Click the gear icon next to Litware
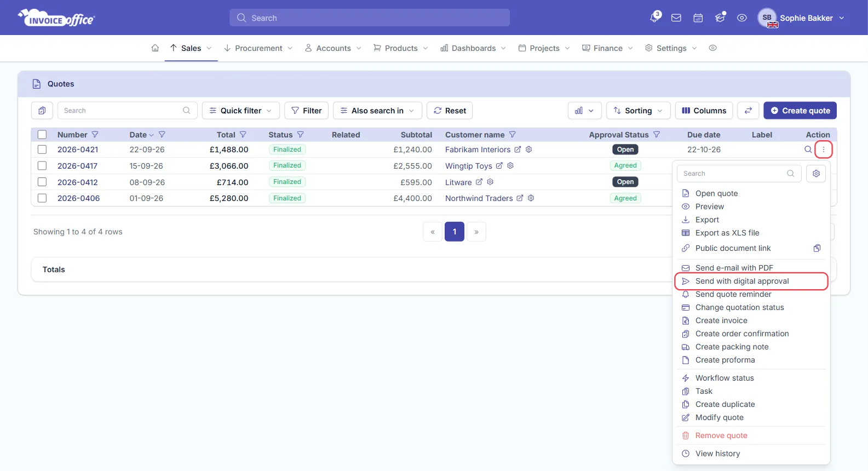The height and width of the screenshot is (471, 868). click(490, 182)
